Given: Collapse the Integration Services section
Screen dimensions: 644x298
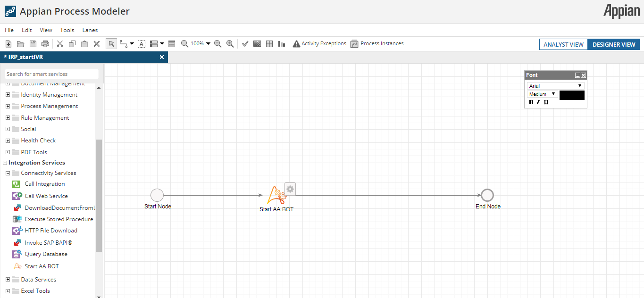Looking at the screenshot, I should [5, 163].
